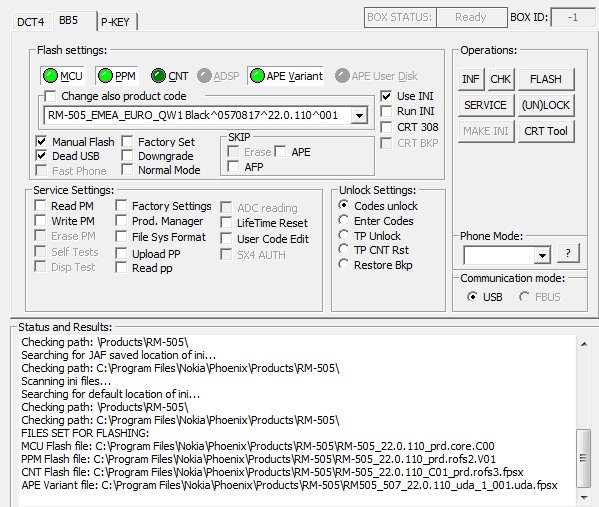The image size is (599, 507).
Task: Click the question mark phone mode button
Action: coord(568,253)
